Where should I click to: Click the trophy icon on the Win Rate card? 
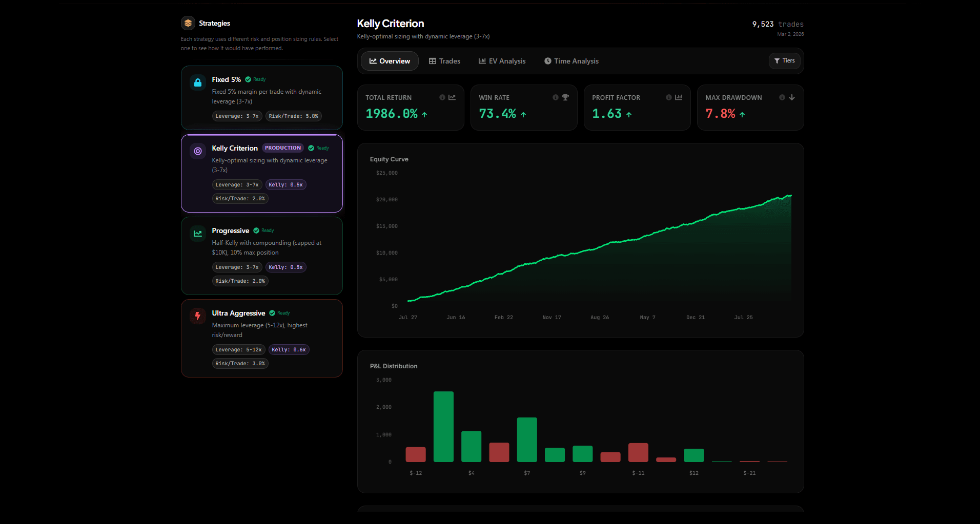(565, 97)
